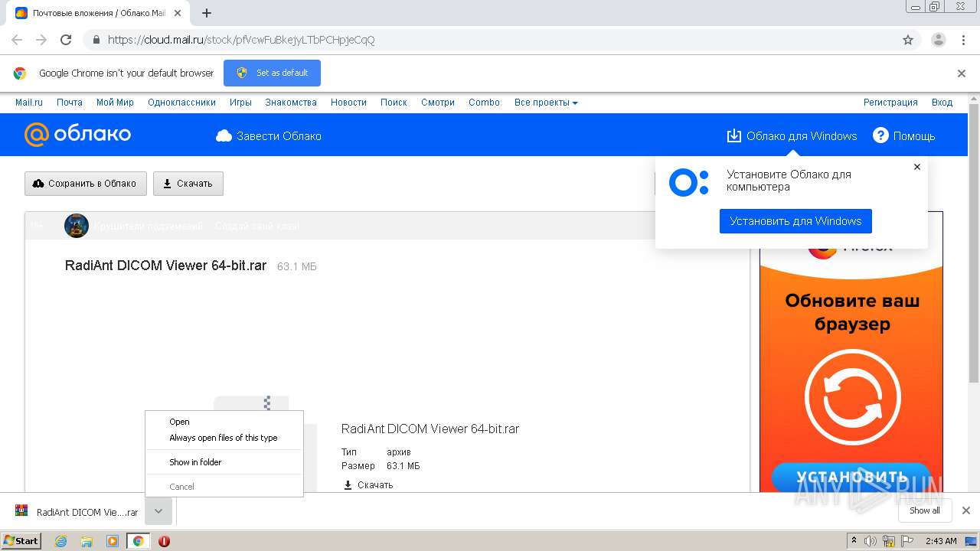This screenshot has width=980, height=551.
Task: Click Show all downloads button
Action: point(925,510)
